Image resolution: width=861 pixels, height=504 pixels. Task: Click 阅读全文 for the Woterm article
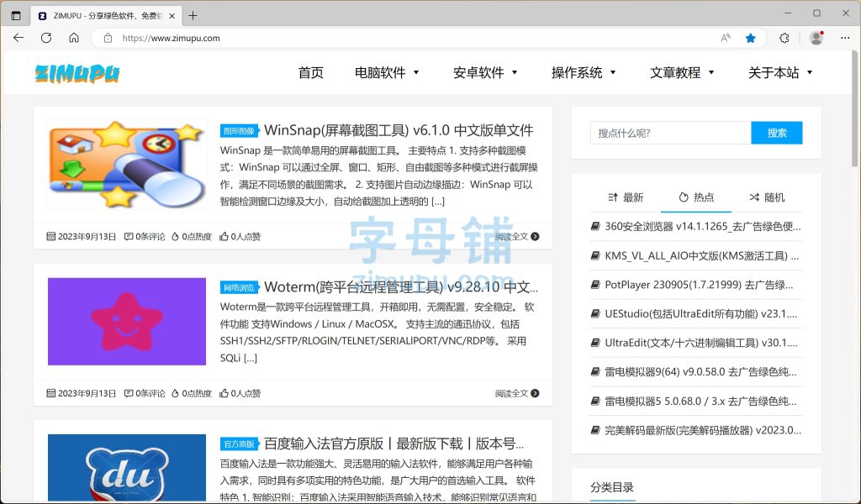click(517, 393)
